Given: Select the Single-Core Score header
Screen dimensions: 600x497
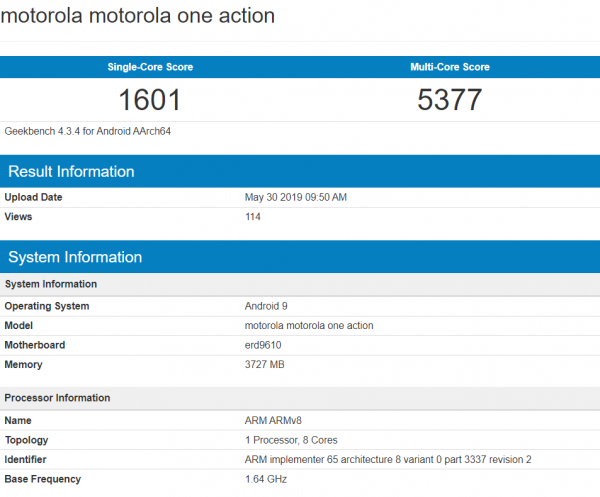Looking at the screenshot, I should click(x=150, y=67).
